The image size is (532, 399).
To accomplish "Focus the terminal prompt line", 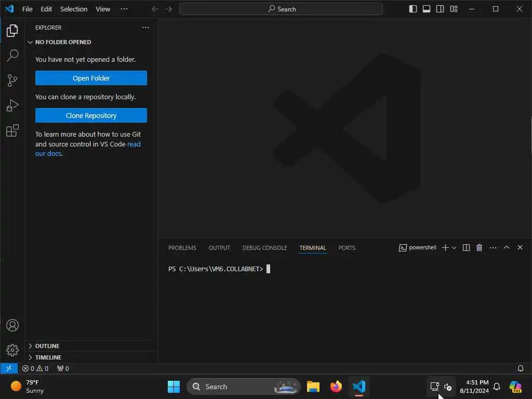I will (x=219, y=269).
